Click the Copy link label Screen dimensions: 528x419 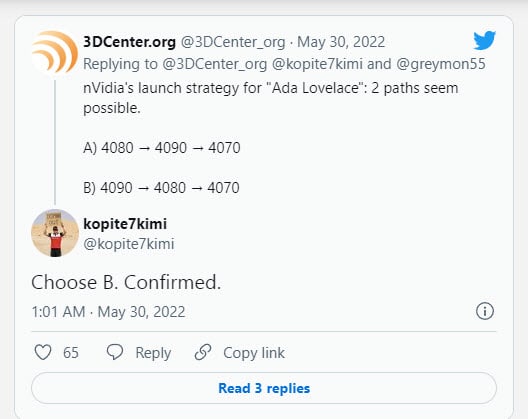click(x=254, y=353)
